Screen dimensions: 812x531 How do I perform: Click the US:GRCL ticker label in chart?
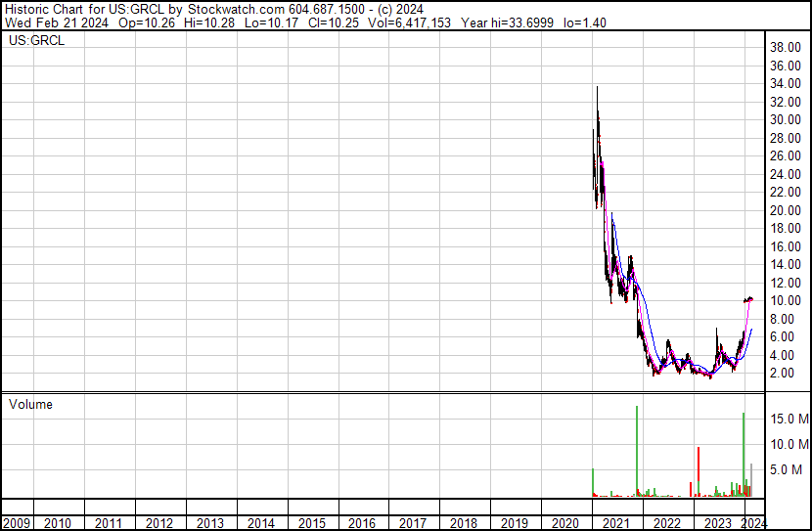tap(37, 42)
